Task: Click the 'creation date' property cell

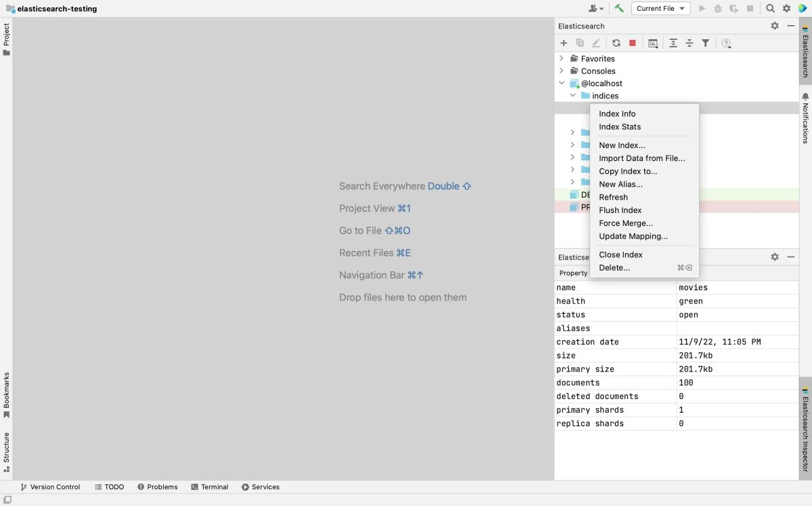Action: (616, 342)
